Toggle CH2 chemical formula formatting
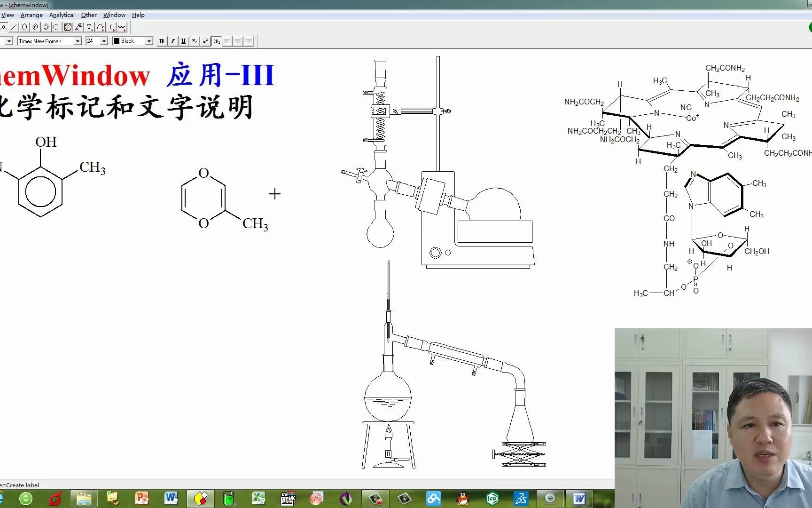The image size is (812, 508). [x=216, y=41]
